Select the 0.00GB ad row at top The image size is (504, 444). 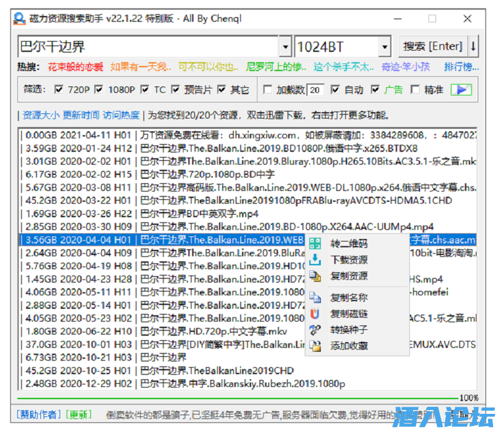pos(247,135)
